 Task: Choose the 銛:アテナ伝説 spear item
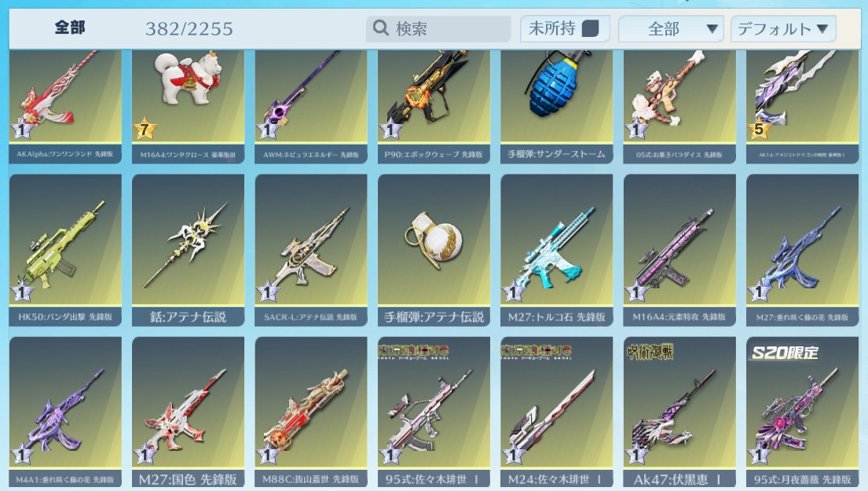[x=189, y=250]
